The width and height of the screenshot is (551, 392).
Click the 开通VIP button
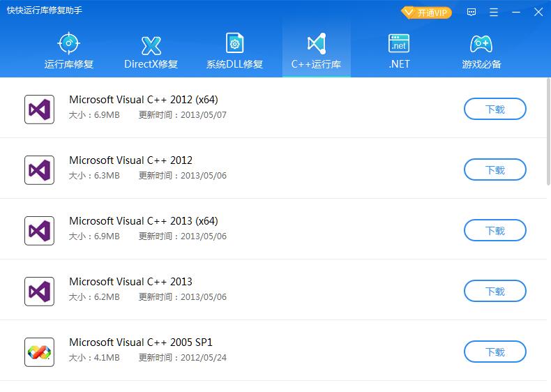pos(426,13)
